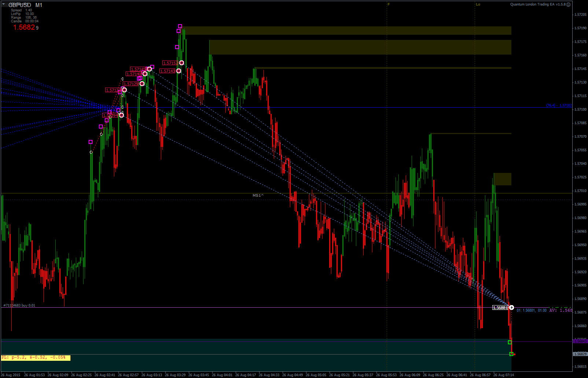Open the chart menu triangle beside GBPUSD
The height and width of the screenshot is (378, 588).
point(4,4)
